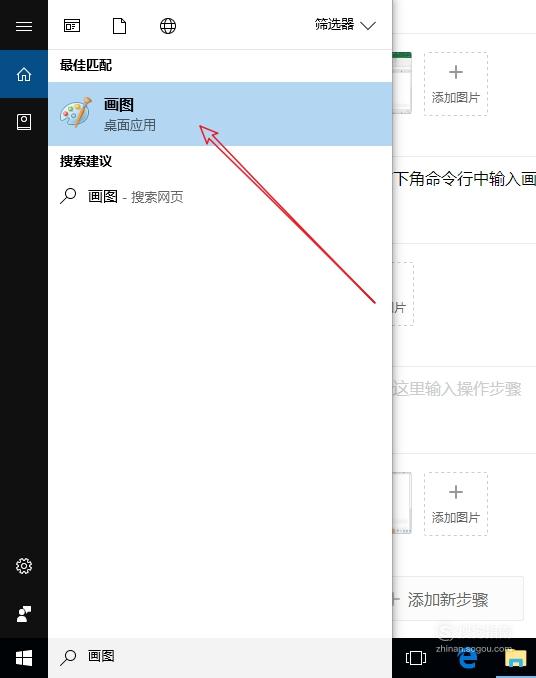Launch Edge browser from taskbar
536x678 pixels.
467,659
